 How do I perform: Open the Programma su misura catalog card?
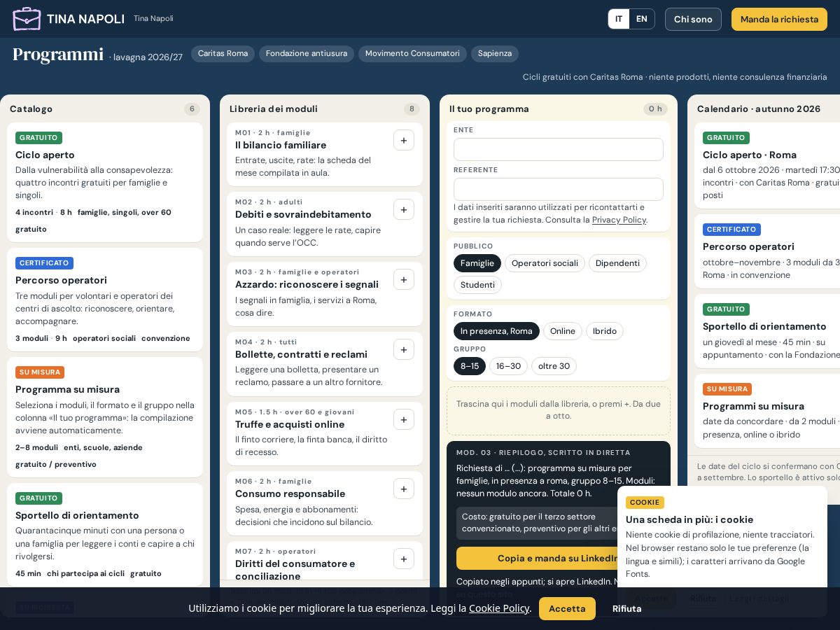[105, 417]
